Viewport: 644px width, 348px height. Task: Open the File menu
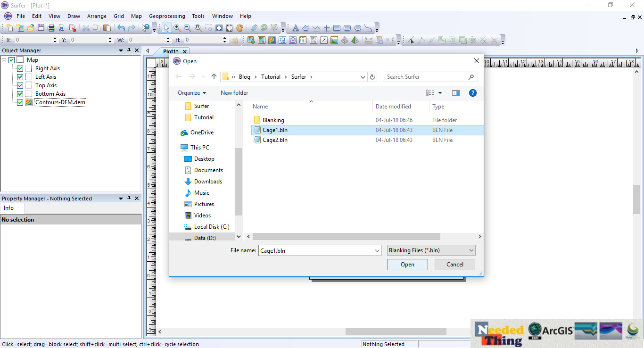[21, 16]
